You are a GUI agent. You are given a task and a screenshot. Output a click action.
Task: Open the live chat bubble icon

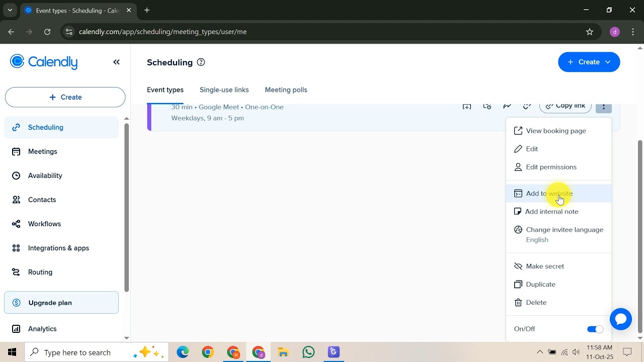coord(621,319)
